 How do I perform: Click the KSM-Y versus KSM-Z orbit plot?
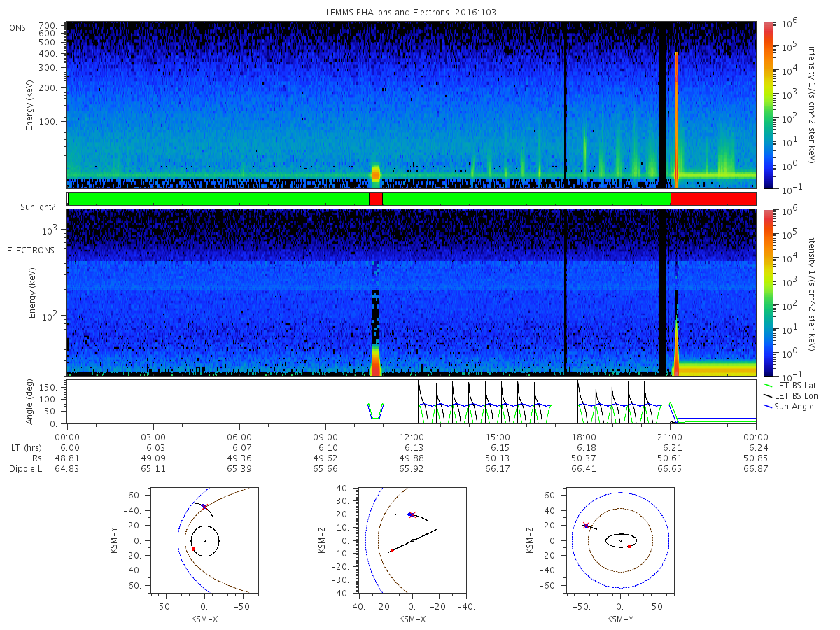point(619,540)
